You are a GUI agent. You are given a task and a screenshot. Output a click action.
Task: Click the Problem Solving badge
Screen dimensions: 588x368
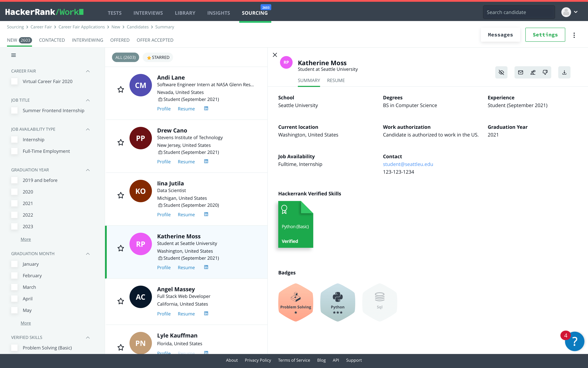[x=296, y=302]
